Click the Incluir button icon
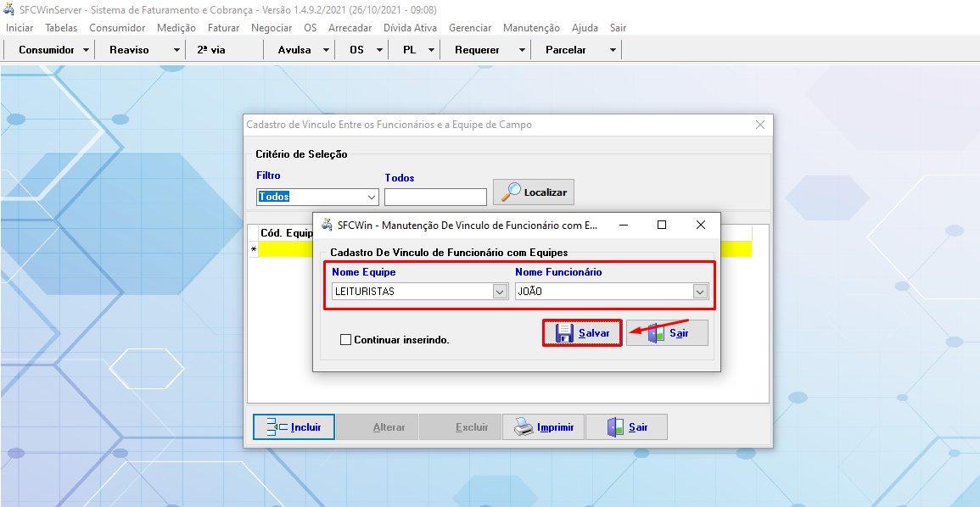This screenshot has height=507, width=980. tap(277, 427)
